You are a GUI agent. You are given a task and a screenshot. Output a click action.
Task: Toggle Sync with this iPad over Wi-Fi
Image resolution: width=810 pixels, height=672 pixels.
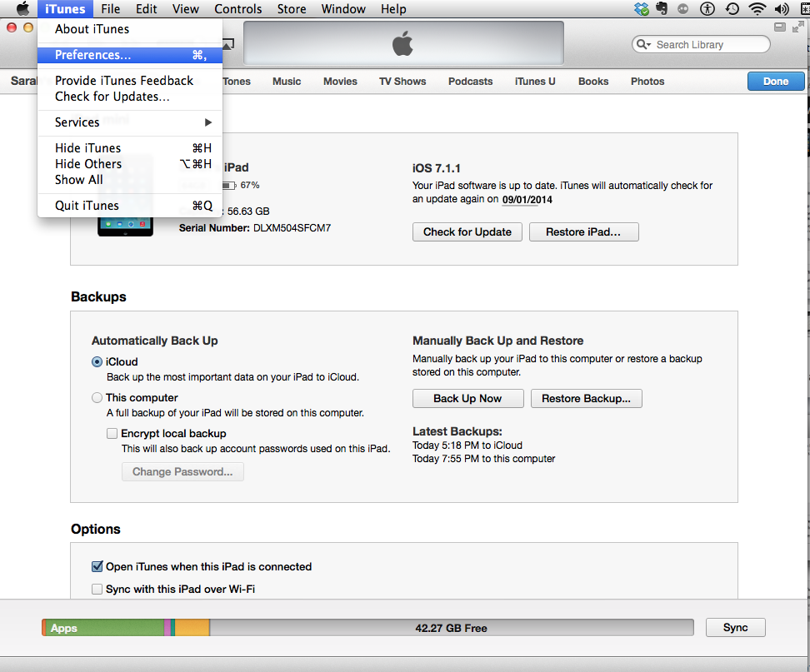[x=97, y=590]
